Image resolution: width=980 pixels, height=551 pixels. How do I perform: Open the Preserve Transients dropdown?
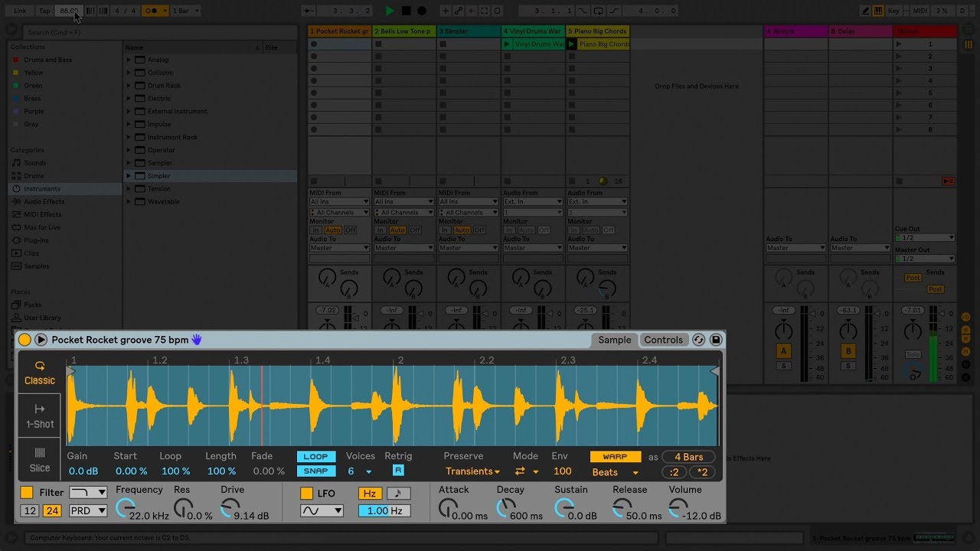click(x=473, y=471)
